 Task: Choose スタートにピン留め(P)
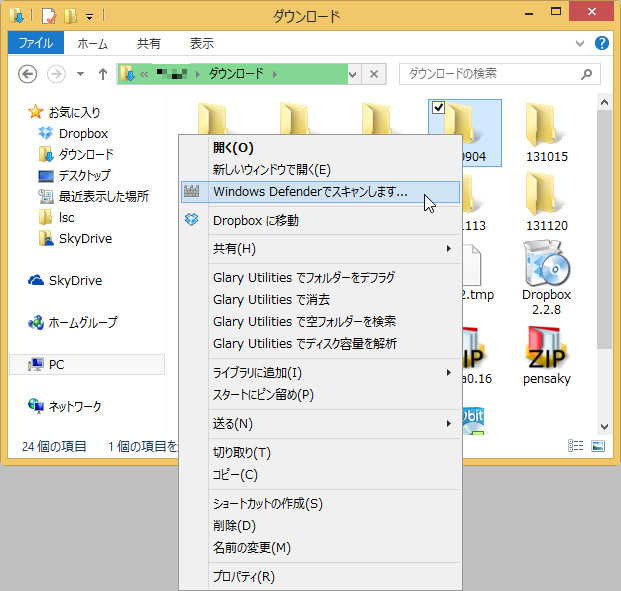[320, 395]
